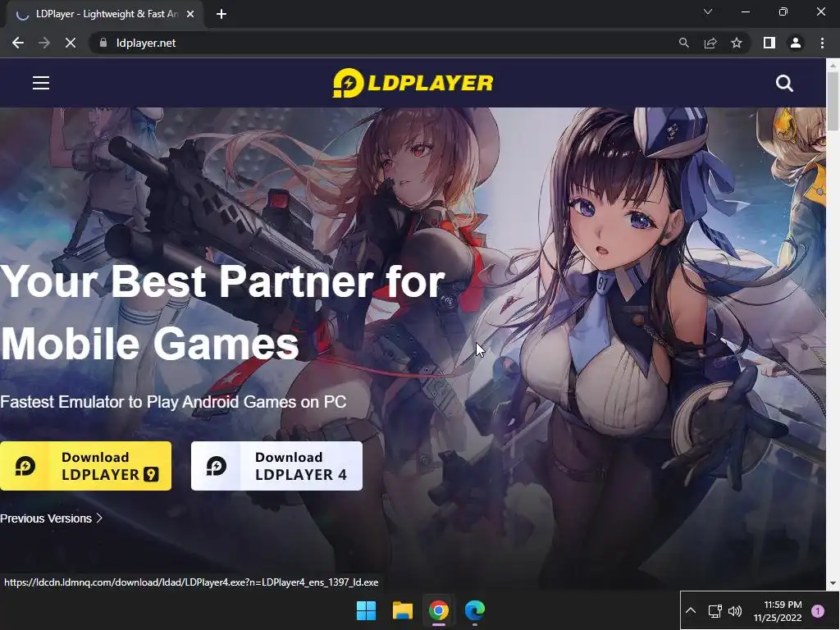Open the hamburger menu on LDPlayer site
The height and width of the screenshot is (630, 840).
41,83
